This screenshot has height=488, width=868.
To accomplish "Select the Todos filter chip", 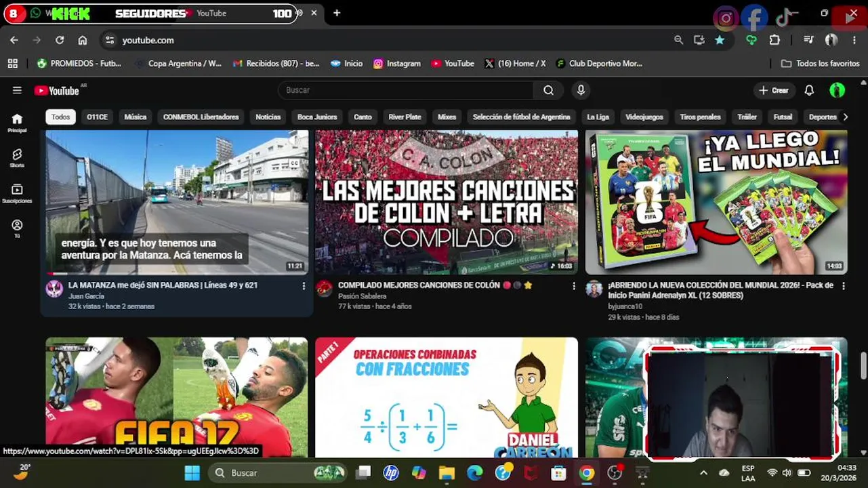I will click(60, 117).
